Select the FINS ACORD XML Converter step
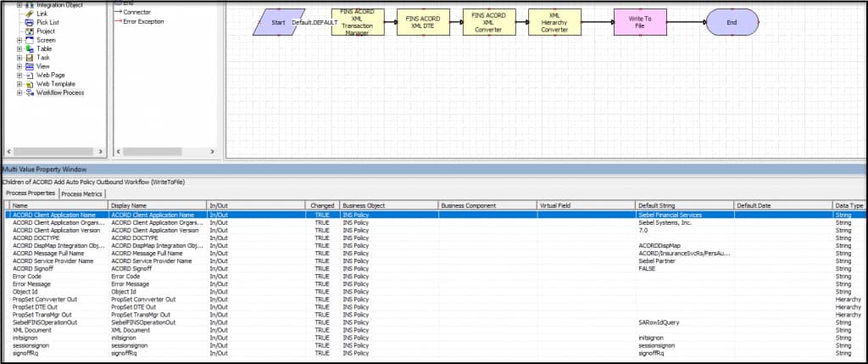Image resolution: width=868 pixels, height=364 pixels. tap(489, 22)
